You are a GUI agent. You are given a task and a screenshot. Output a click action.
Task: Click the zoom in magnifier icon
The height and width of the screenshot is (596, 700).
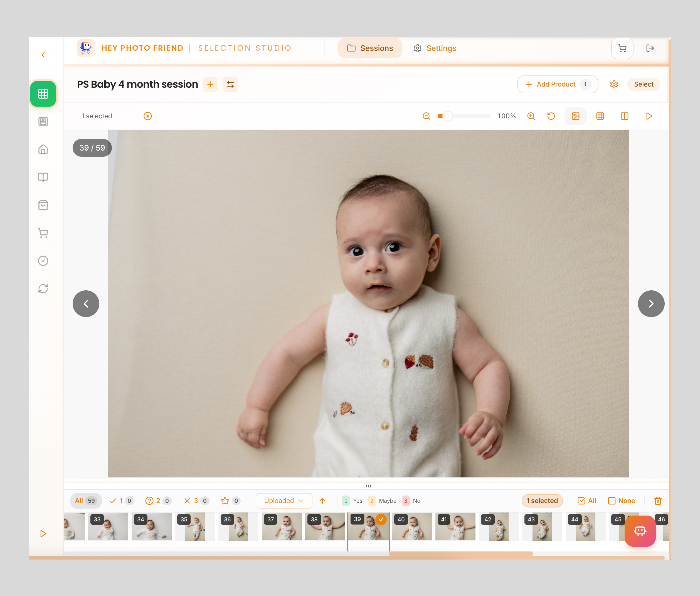pos(531,116)
